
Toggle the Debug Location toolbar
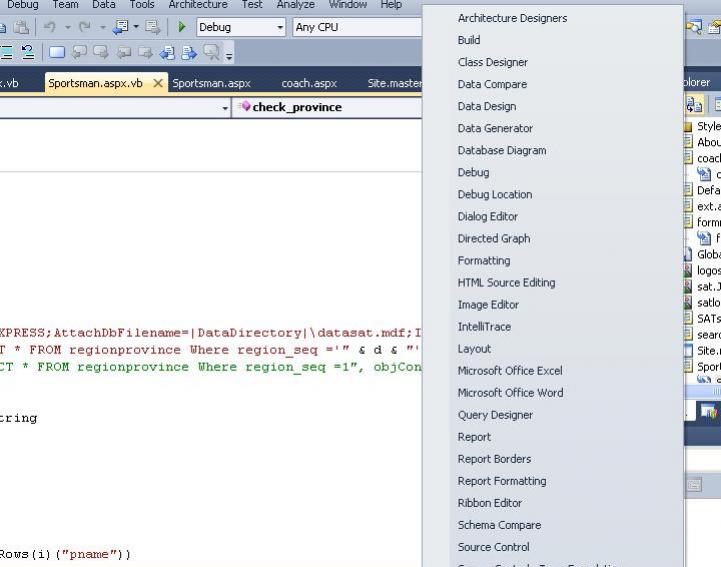click(495, 195)
